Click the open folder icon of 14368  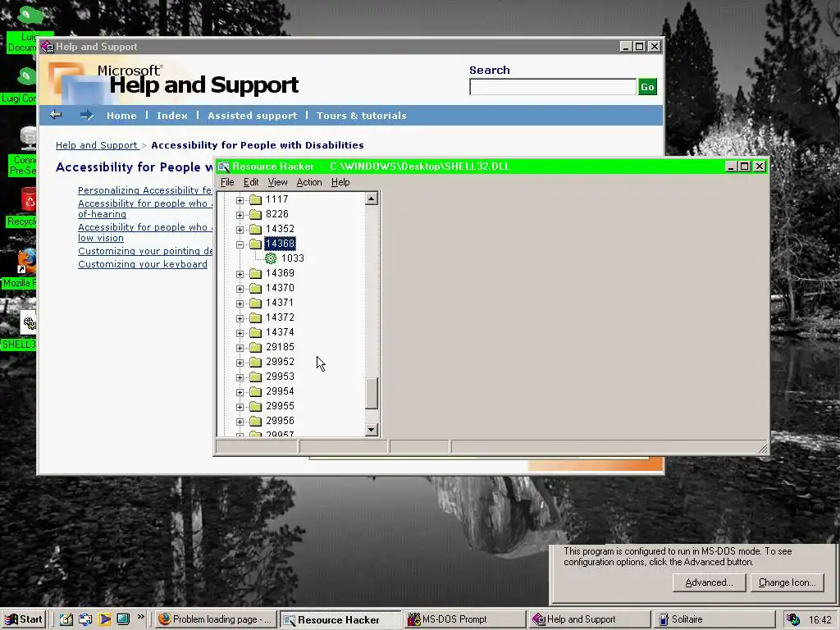point(256,244)
